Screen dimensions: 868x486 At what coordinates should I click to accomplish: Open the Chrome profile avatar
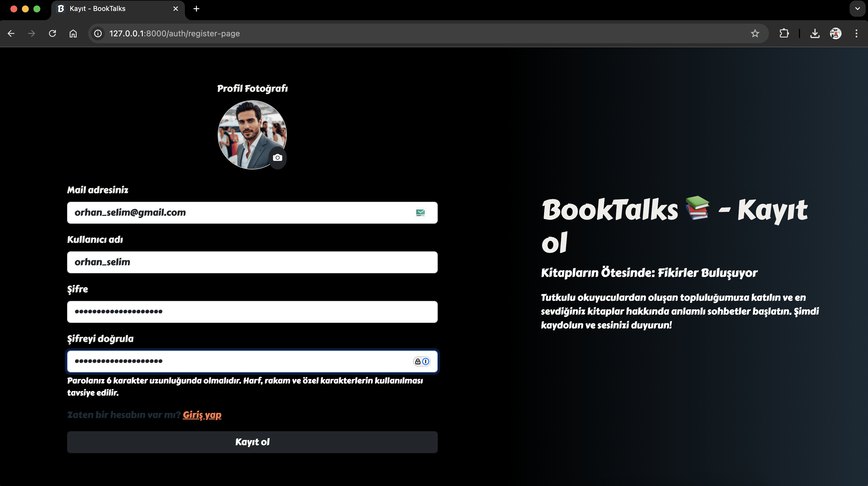click(x=835, y=33)
